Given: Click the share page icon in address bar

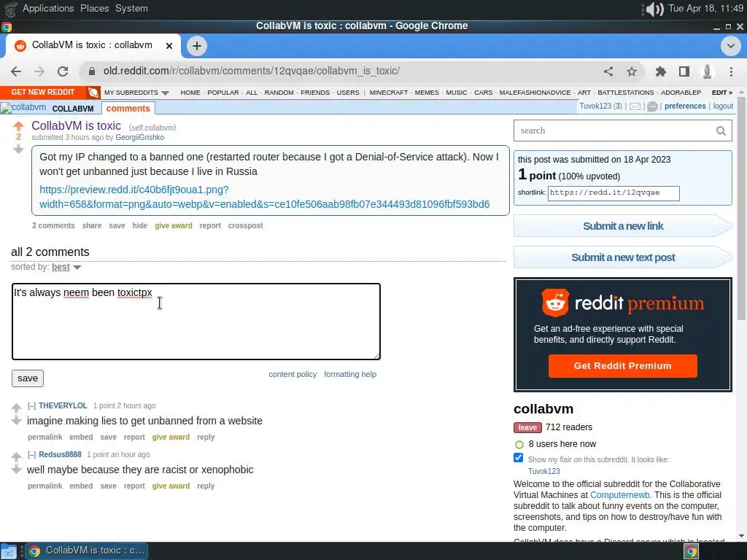Looking at the screenshot, I should point(608,71).
